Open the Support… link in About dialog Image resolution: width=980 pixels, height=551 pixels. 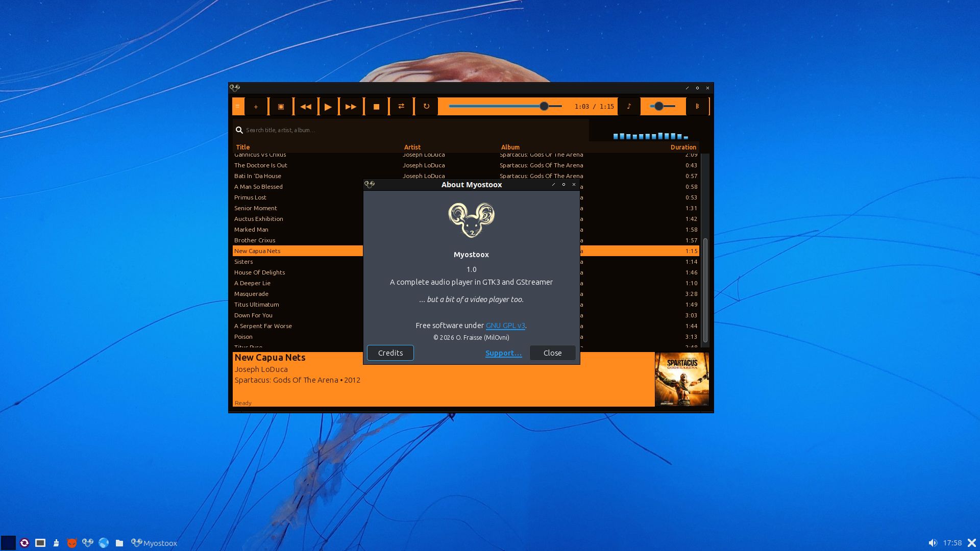pyautogui.click(x=503, y=353)
